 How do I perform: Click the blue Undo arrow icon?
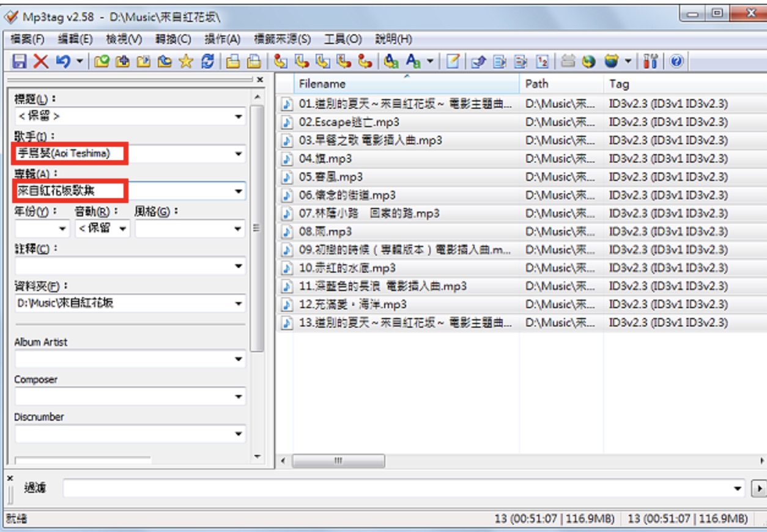[x=62, y=61]
